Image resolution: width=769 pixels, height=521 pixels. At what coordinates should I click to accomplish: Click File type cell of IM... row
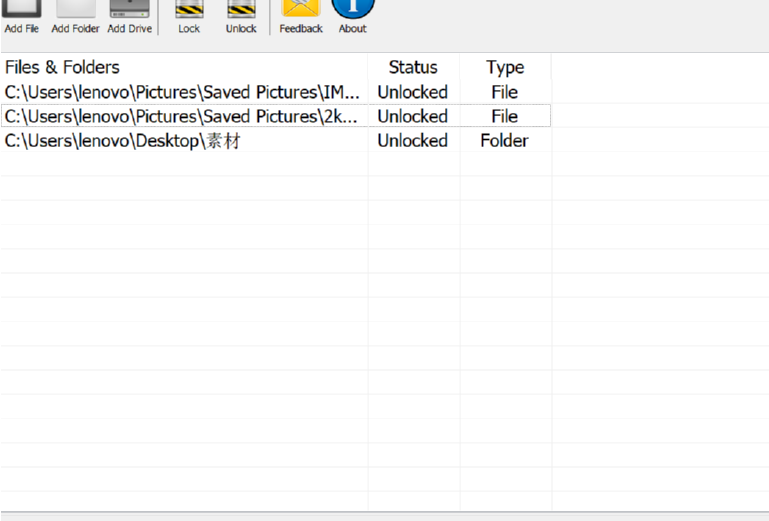point(505,92)
